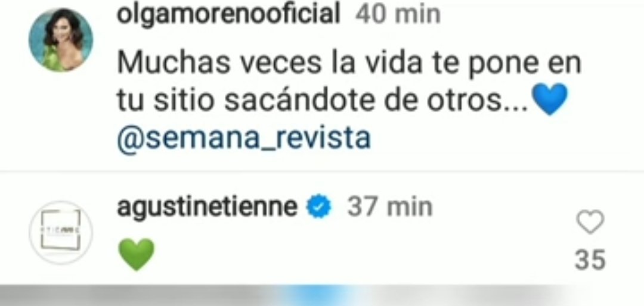Screen dimensions: 644x306
Task: Open the agustinetienne username link
Action: click(208, 207)
